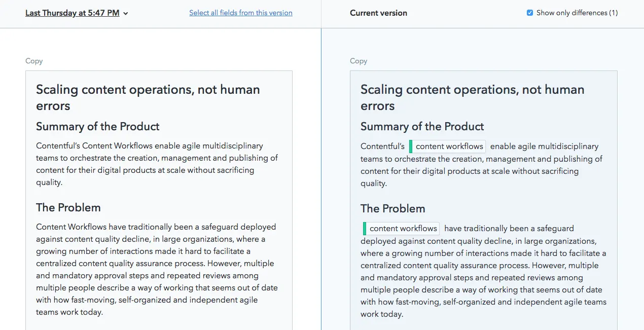Viewport: 644px width, 330px height.
Task: Click the Copy field label in the current version
Action: (x=359, y=61)
